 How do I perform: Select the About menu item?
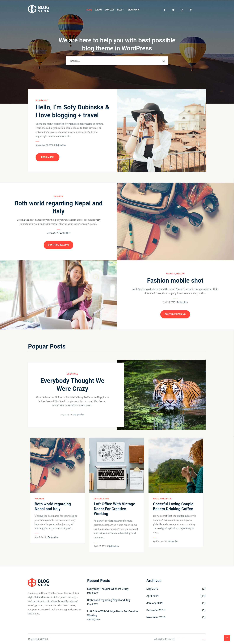tap(98, 10)
